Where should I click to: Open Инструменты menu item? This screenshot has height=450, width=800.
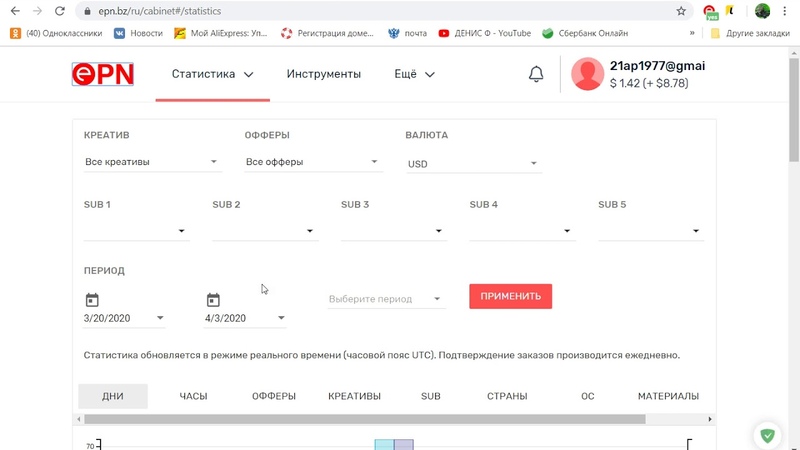[323, 74]
